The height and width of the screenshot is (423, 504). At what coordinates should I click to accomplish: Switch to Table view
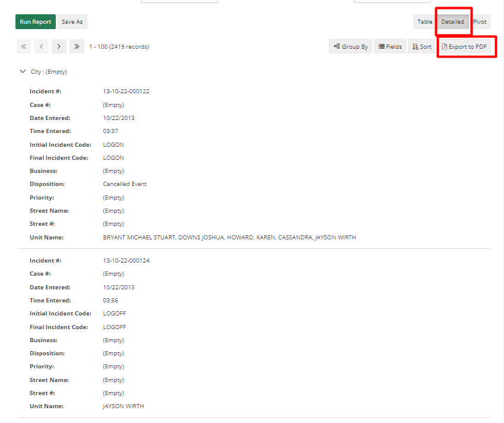point(424,21)
